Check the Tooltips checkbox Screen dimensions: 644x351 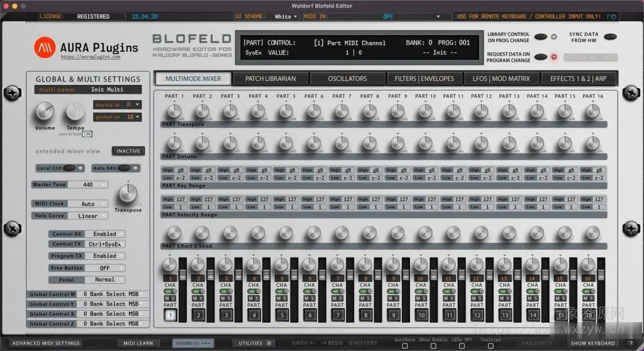491,346
